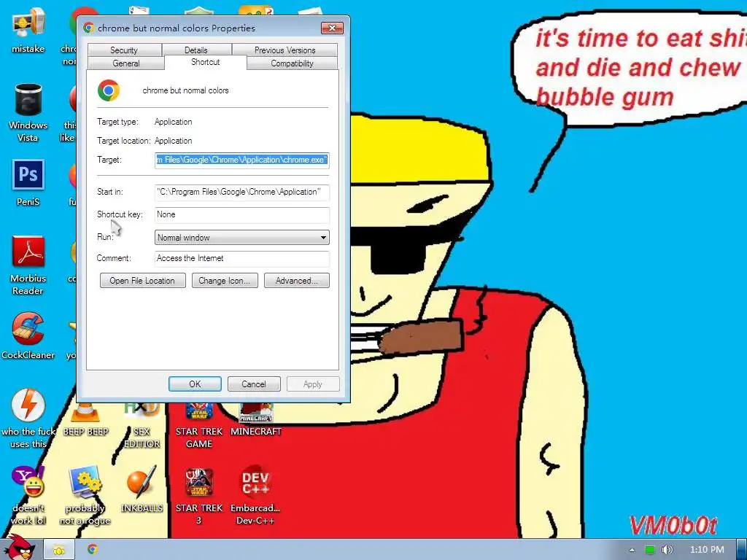Click the Chrome icon in the Shortcut tab

coord(109,90)
